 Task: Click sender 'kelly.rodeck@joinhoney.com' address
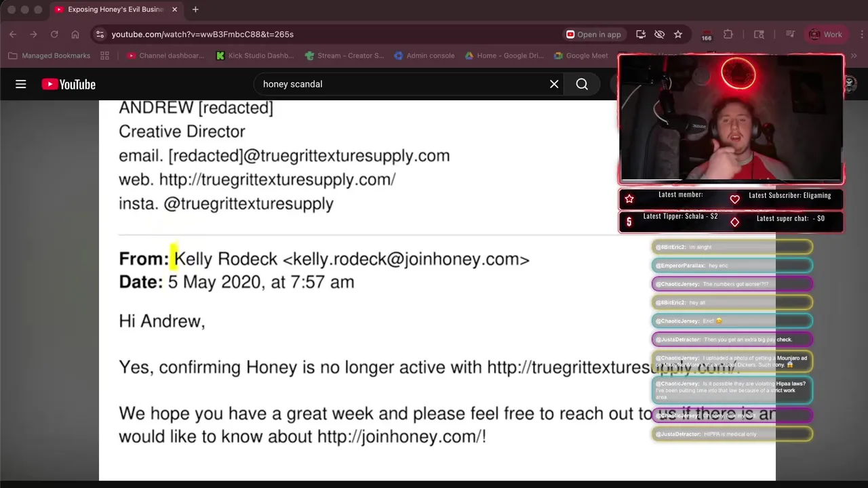[x=406, y=259]
